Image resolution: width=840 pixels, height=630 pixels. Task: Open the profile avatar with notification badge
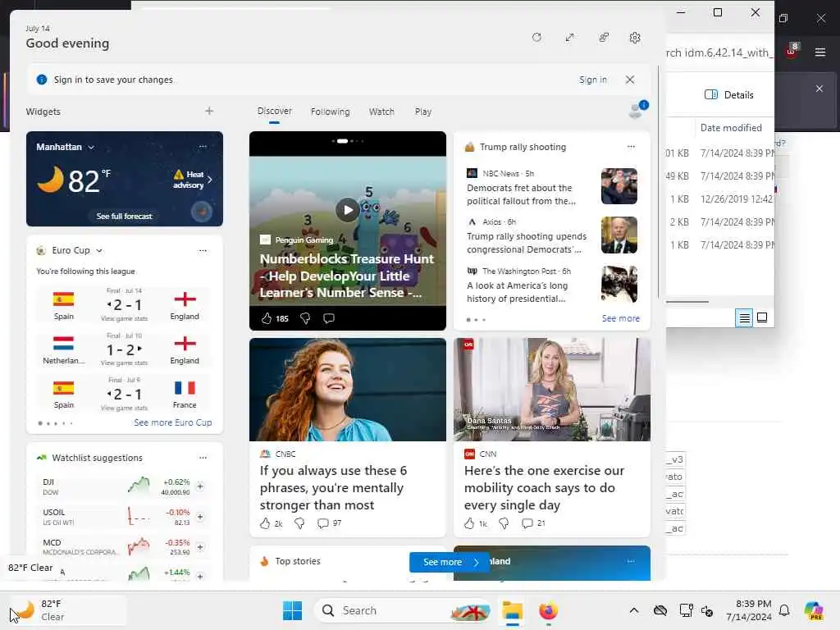637,110
